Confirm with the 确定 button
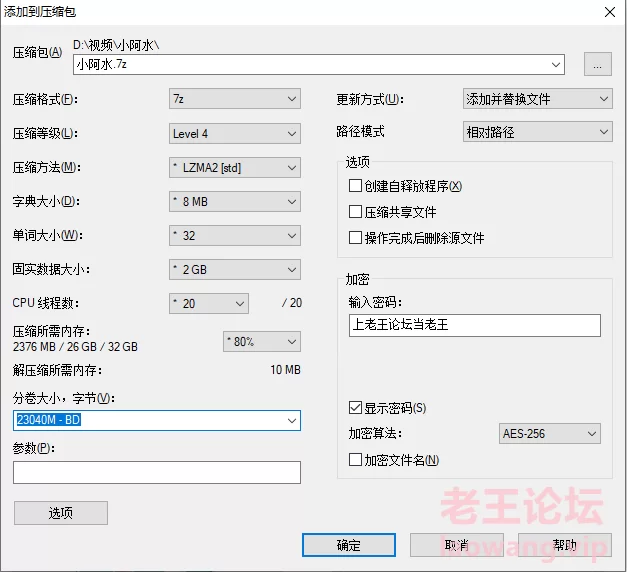 pos(349,545)
